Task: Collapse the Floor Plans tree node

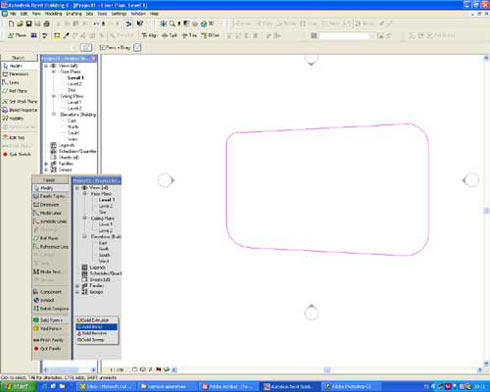Action: coord(53,72)
